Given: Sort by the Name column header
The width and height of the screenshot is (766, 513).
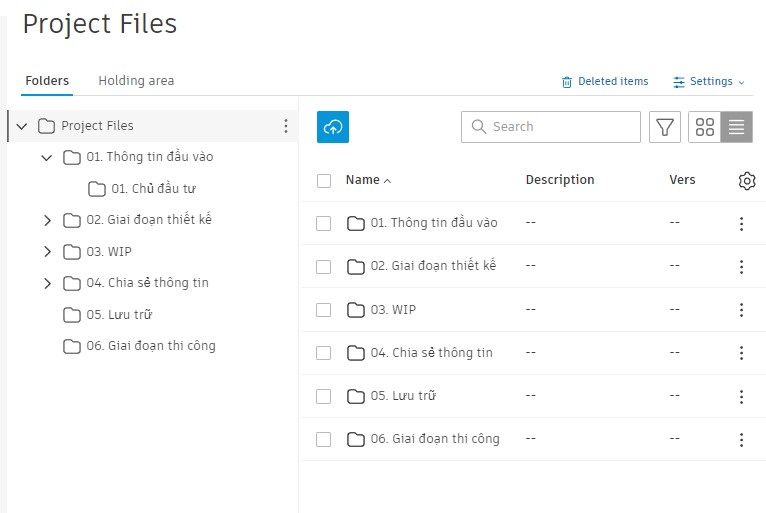Looking at the screenshot, I should pos(368,180).
